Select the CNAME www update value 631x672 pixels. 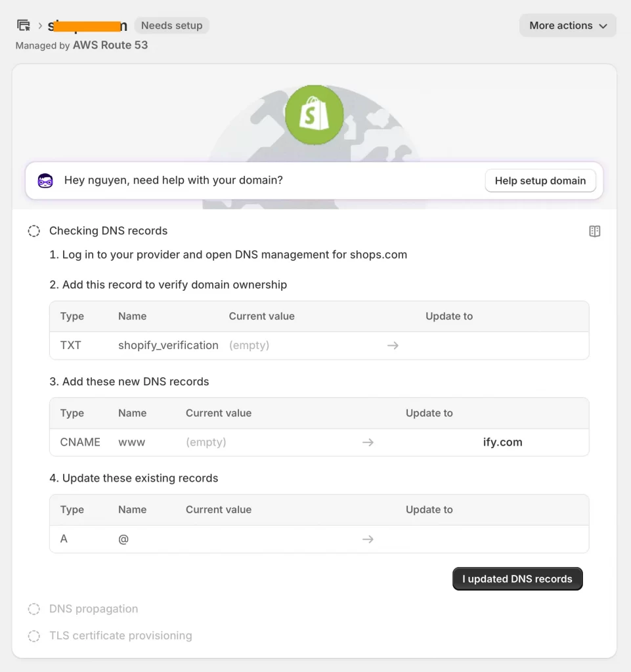pos(502,442)
